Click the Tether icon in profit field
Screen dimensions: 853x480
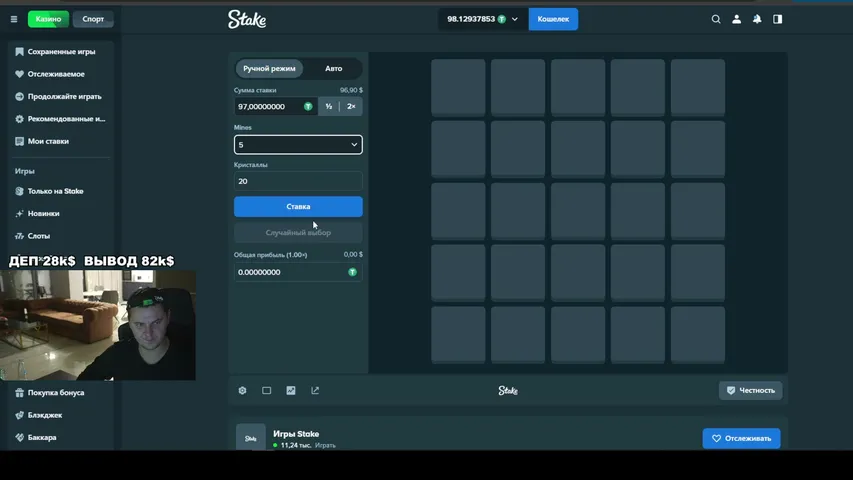tap(353, 272)
